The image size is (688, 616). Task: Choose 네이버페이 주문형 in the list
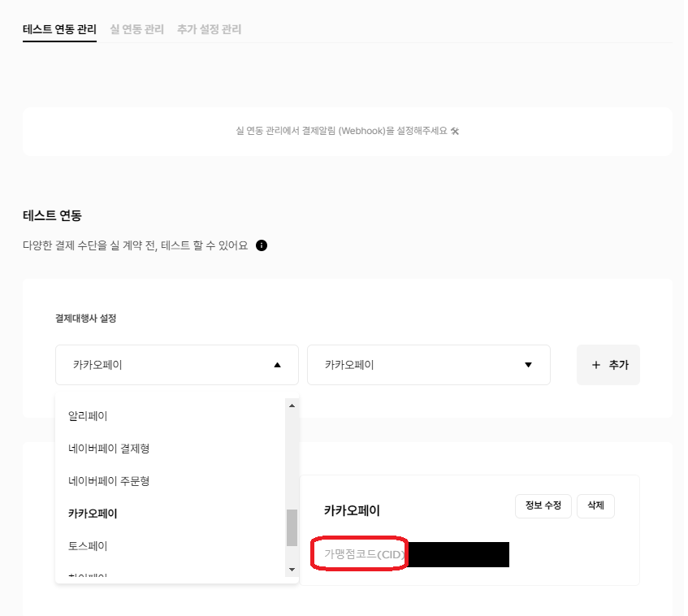pyautogui.click(x=109, y=481)
